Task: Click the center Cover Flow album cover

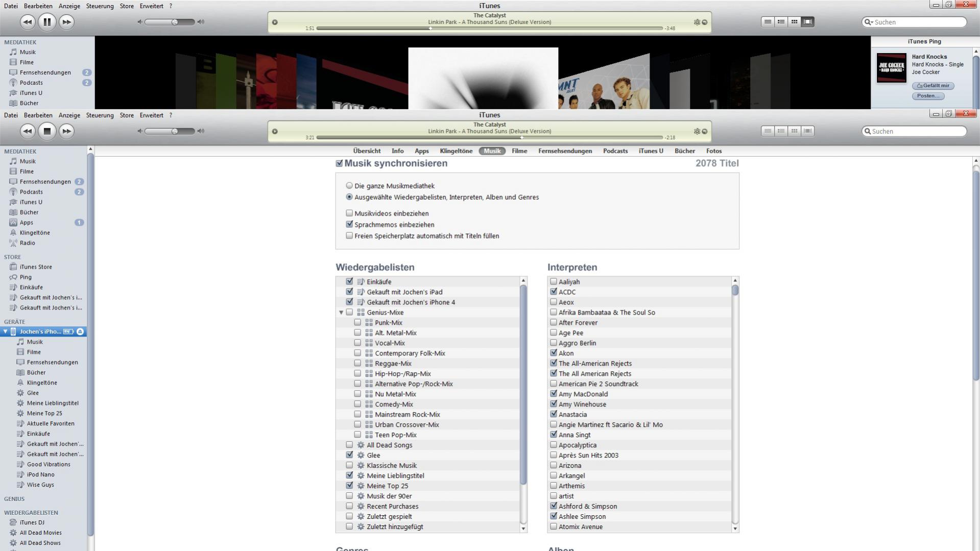Action: click(483, 78)
